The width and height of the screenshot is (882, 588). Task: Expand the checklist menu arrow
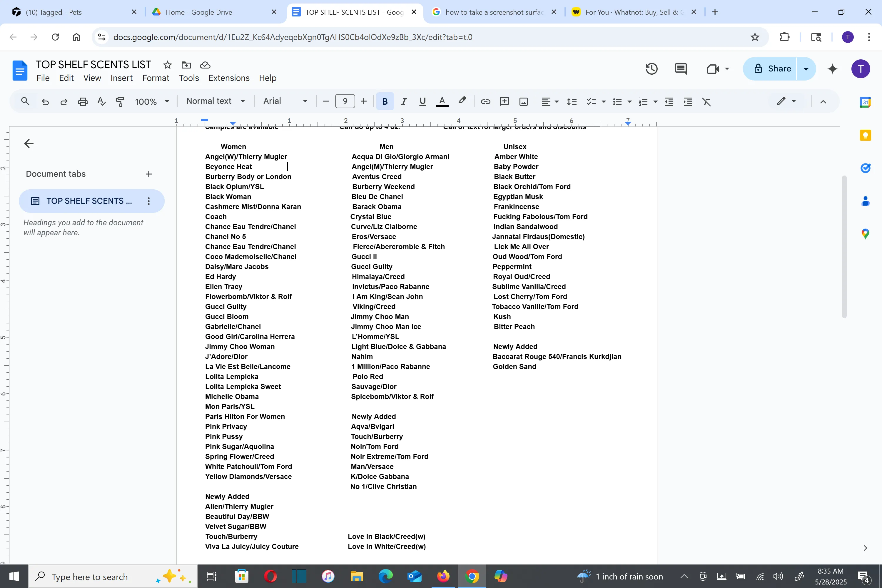(x=604, y=102)
